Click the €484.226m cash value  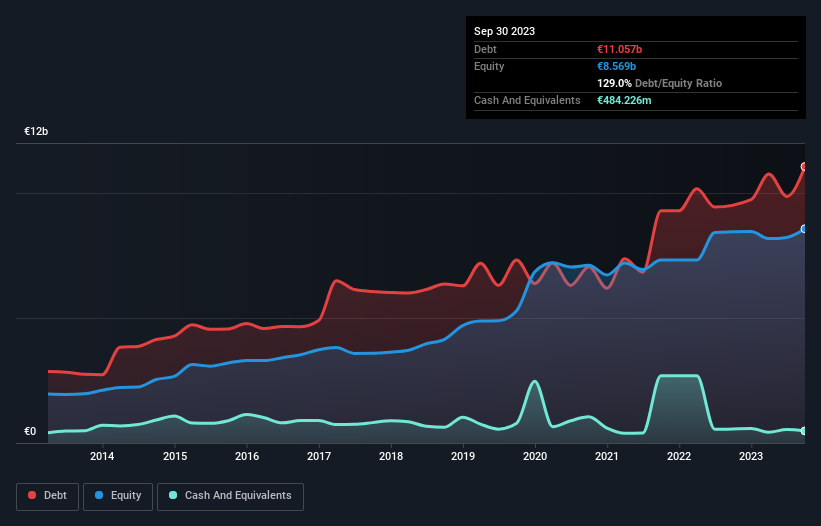click(x=624, y=100)
